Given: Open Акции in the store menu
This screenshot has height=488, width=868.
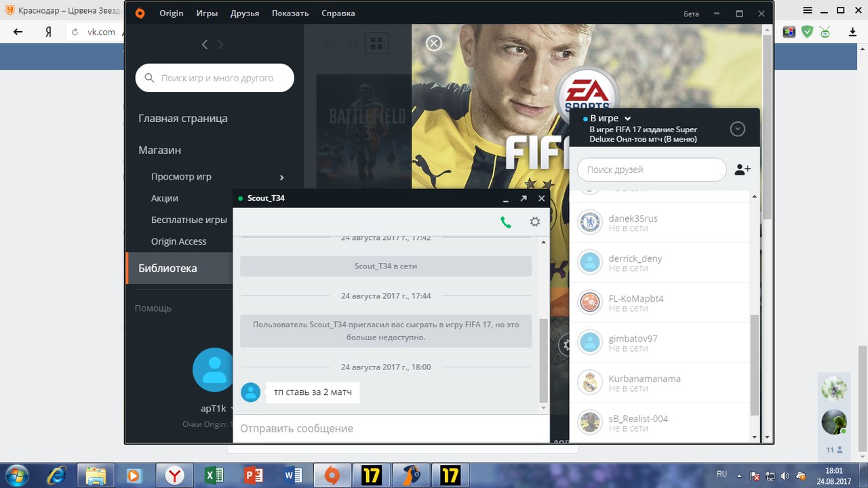Looking at the screenshot, I should point(165,198).
